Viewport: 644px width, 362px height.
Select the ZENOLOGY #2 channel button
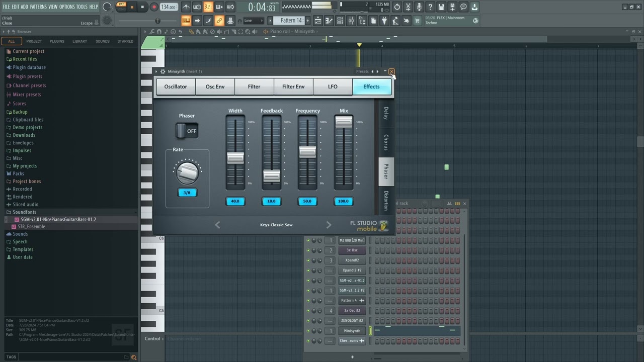tap(352, 321)
